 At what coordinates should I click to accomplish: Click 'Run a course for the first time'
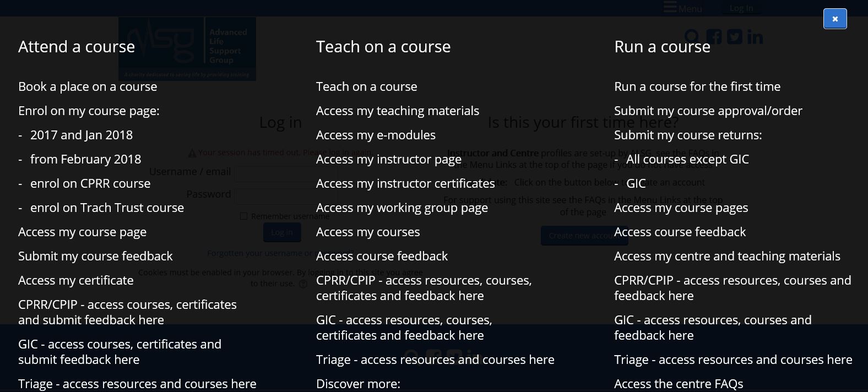[x=697, y=86]
